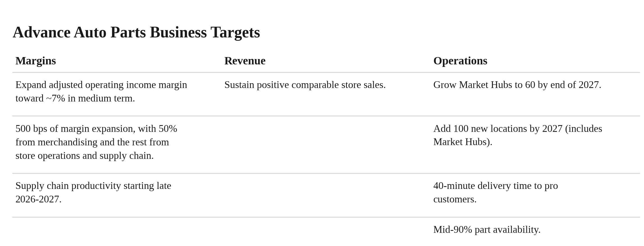Click the sustain positive comparable store sales cell

coord(326,94)
